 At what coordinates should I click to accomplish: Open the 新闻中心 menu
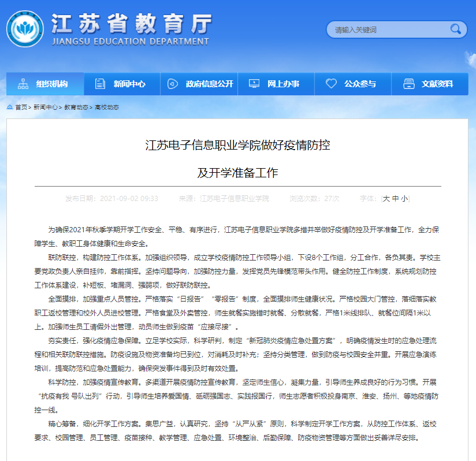tap(122, 84)
